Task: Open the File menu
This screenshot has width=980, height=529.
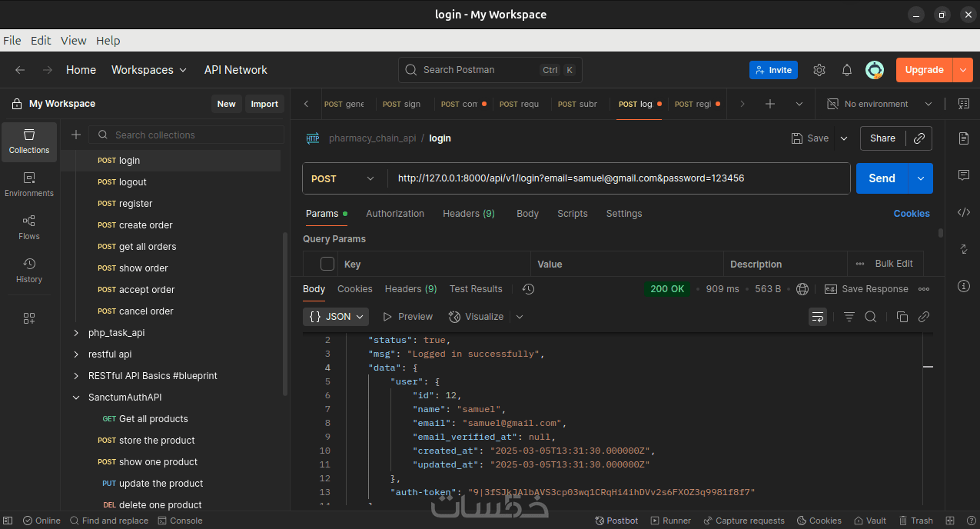Action: [12, 41]
